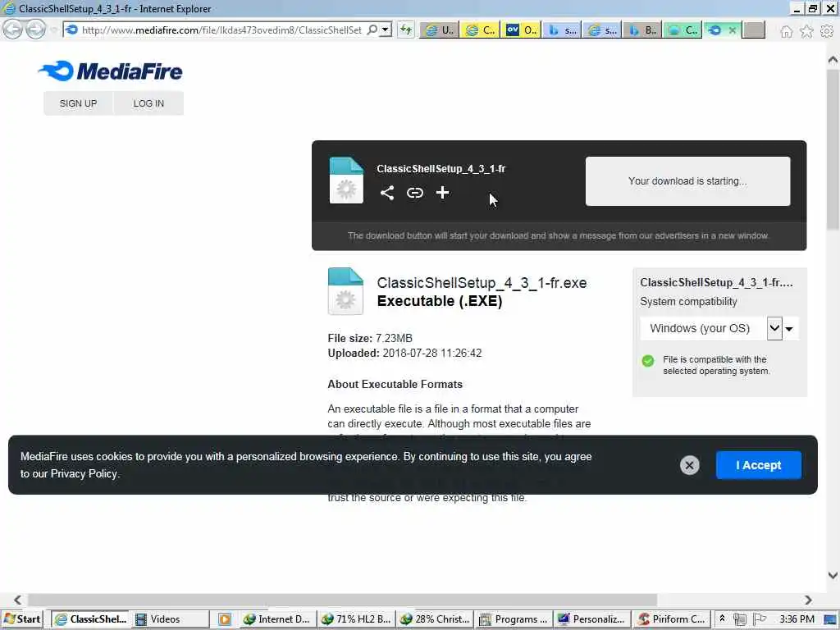Click the plus icon to save file
This screenshot has width=840, height=630.
[x=442, y=193]
